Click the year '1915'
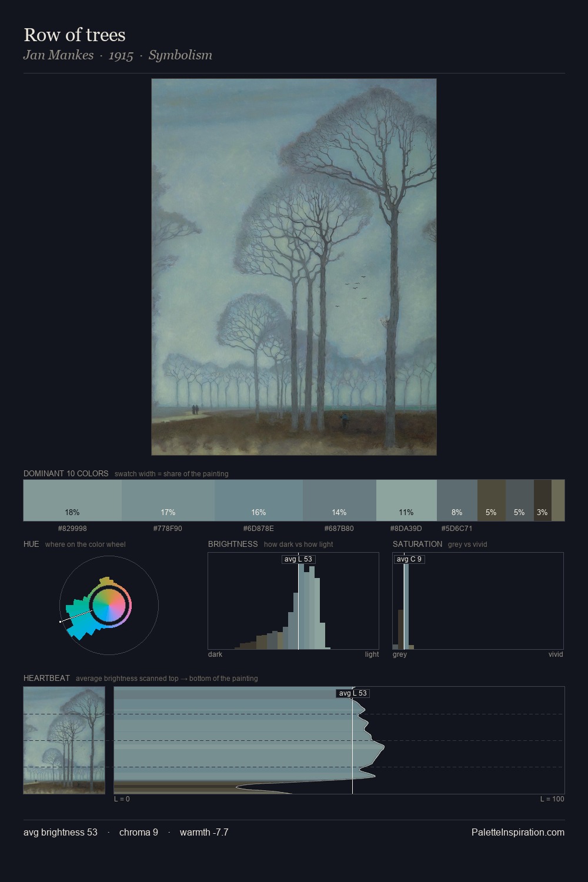The image size is (588, 882). (121, 55)
